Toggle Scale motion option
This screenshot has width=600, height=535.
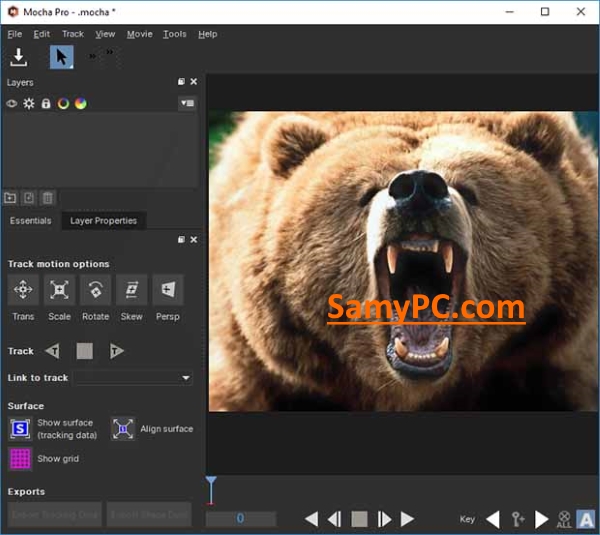click(x=59, y=289)
